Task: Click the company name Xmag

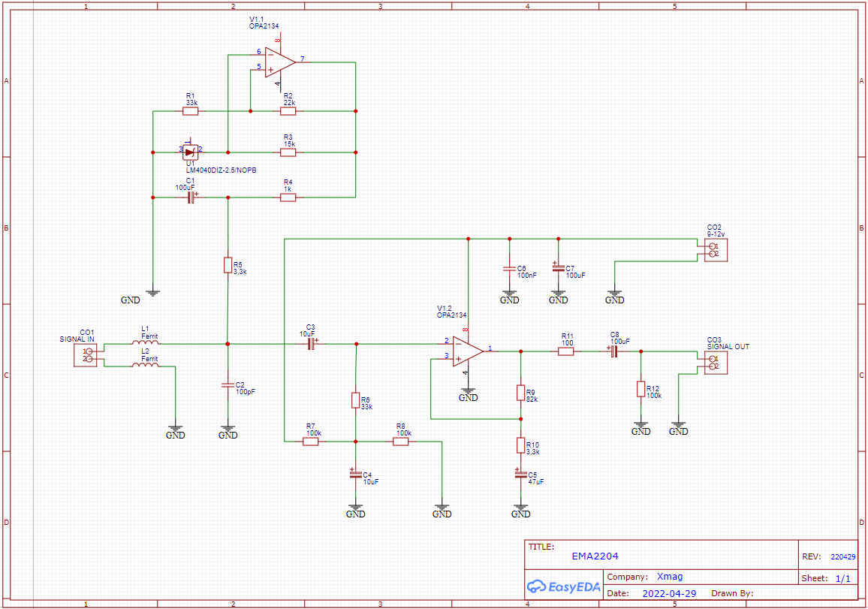Action: tap(670, 577)
